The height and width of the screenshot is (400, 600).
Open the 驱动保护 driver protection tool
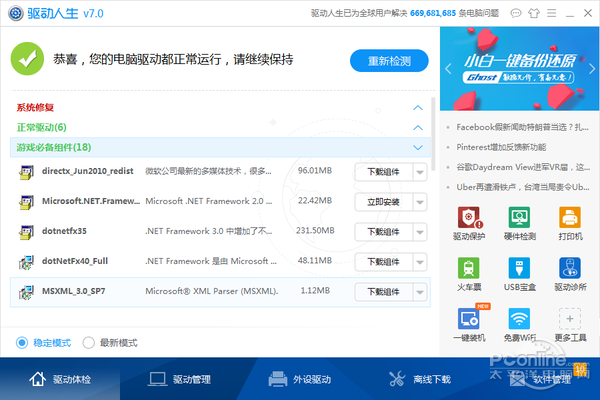(469, 224)
